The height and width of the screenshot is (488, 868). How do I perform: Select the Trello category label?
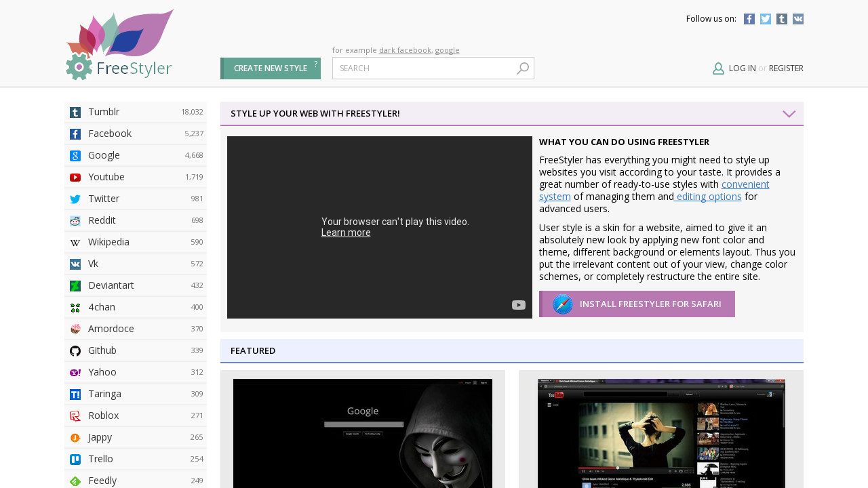click(x=100, y=459)
